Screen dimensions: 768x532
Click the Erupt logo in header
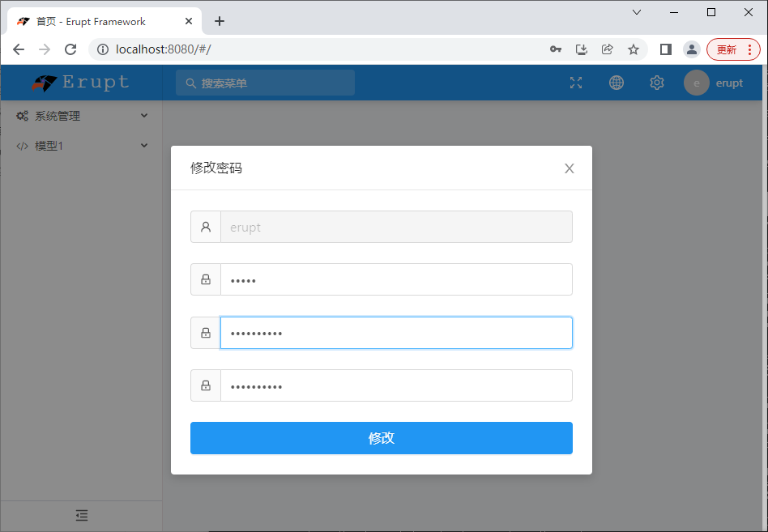coord(81,83)
